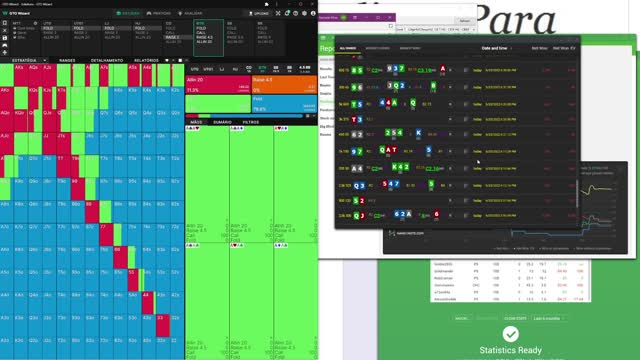Image resolution: width=640 pixels, height=360 pixels.
Task: Open the Analisar section in GTO Wizard
Action: pos(190,13)
